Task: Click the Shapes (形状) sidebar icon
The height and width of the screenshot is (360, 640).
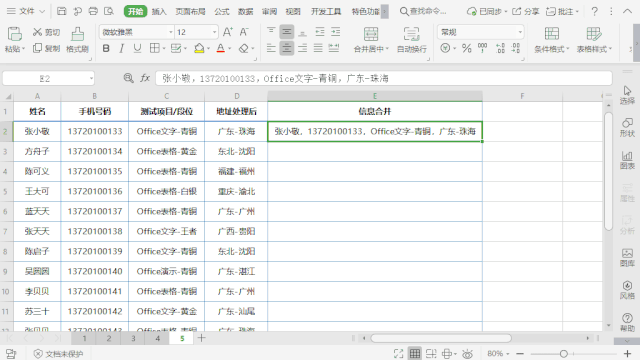Action: (627, 127)
